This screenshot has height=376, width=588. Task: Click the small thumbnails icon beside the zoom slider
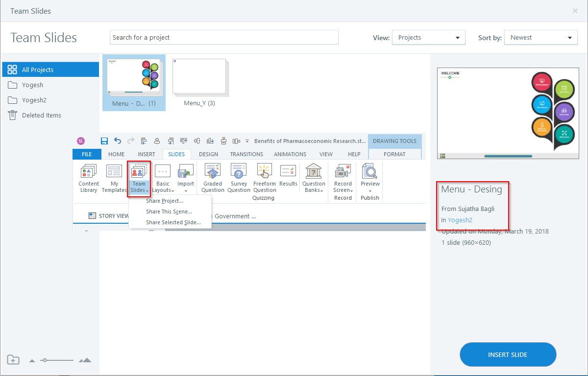point(32,361)
